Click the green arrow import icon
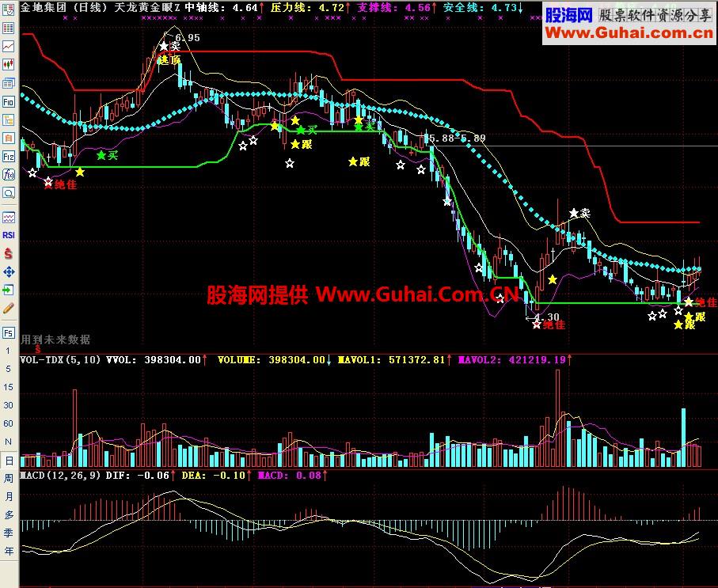 [x=8, y=290]
